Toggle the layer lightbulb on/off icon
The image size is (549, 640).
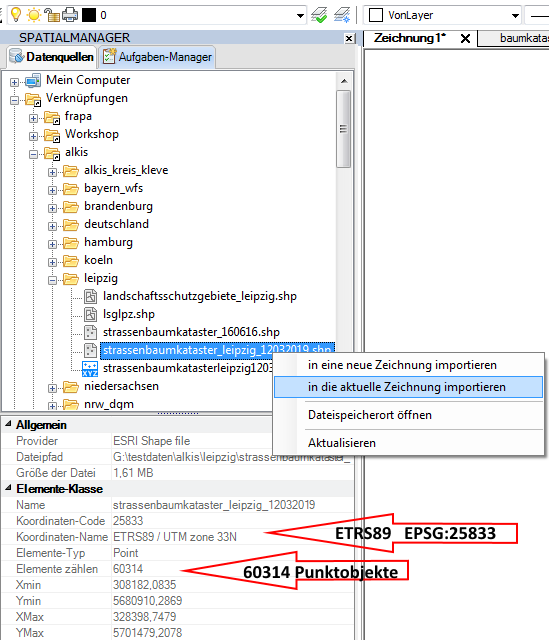coord(16,15)
